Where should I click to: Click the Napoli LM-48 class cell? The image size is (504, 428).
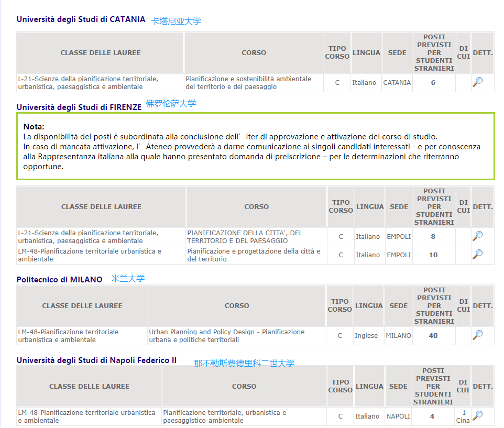(89, 416)
